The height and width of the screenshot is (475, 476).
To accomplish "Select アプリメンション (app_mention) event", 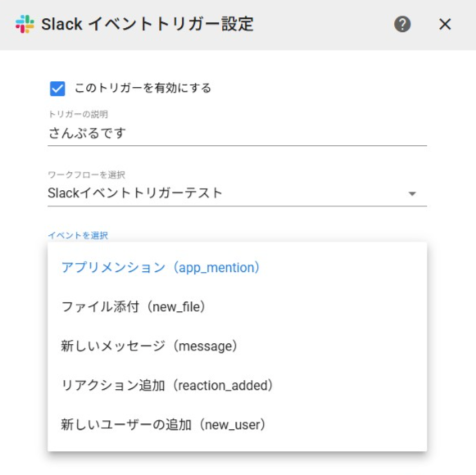I will [160, 268].
